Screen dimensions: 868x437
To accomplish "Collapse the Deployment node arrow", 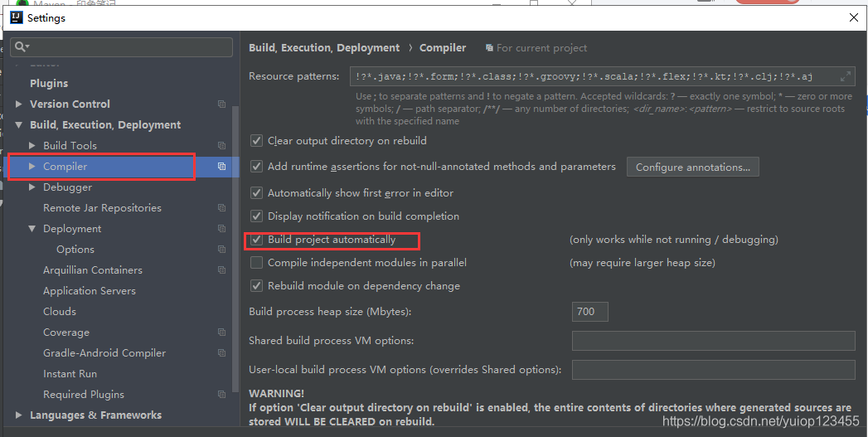I will point(32,229).
